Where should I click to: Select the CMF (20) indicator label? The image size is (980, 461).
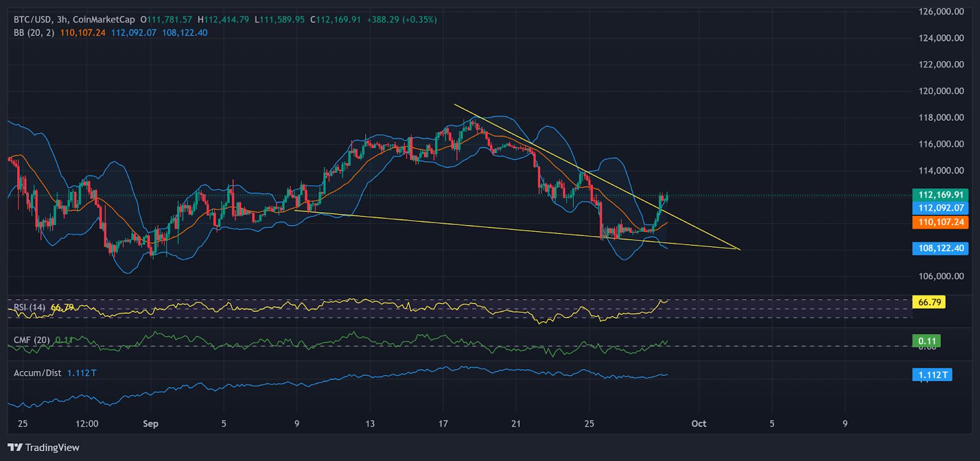point(32,340)
